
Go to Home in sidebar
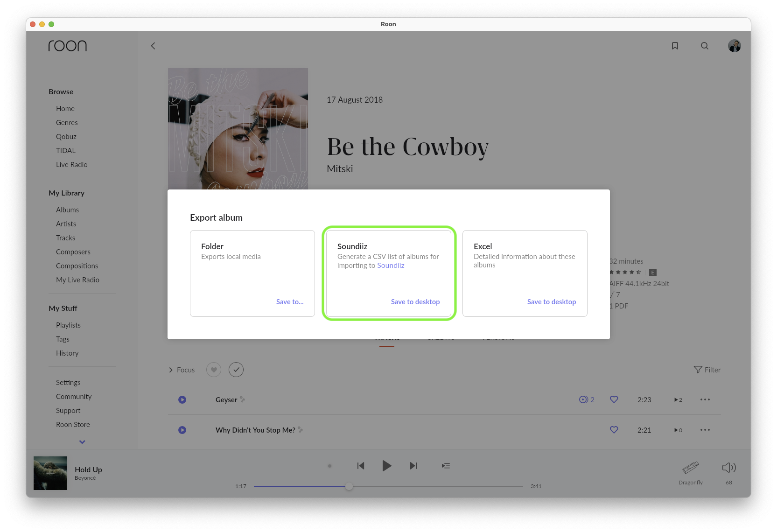click(x=65, y=108)
